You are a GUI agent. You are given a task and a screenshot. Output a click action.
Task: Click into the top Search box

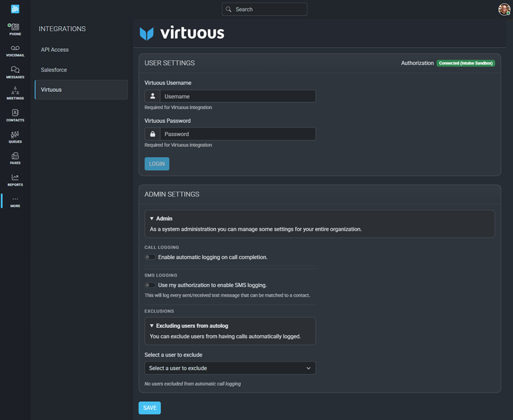tap(264, 9)
